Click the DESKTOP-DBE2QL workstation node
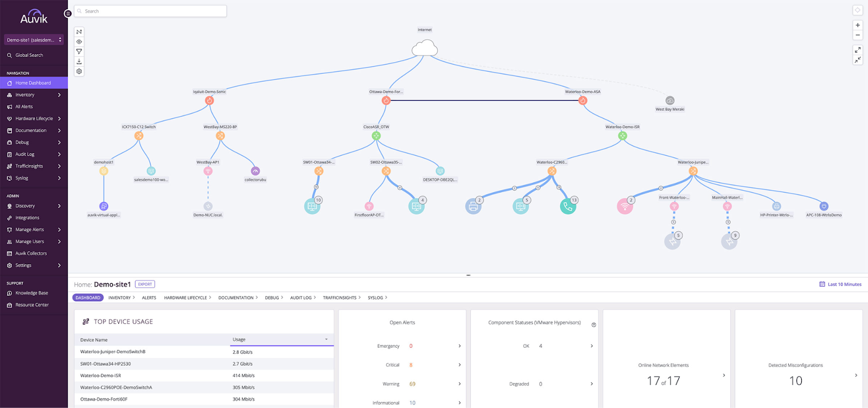Viewport: 868px width, 408px height. (x=440, y=171)
